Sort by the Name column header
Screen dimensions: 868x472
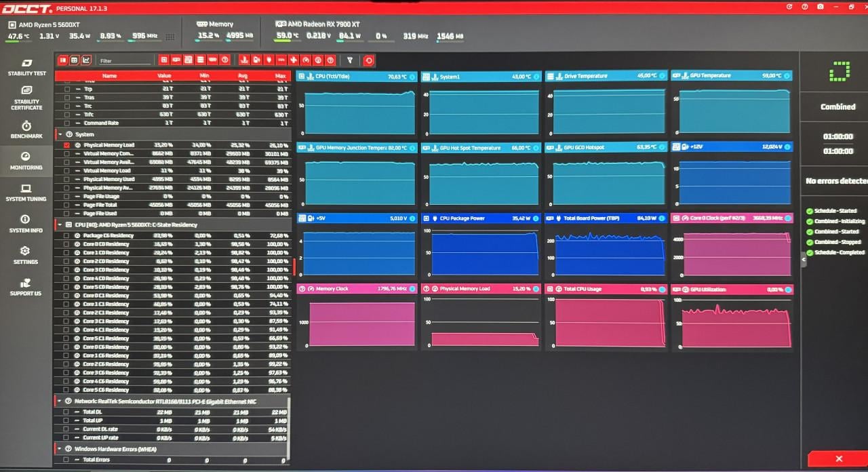(109, 76)
